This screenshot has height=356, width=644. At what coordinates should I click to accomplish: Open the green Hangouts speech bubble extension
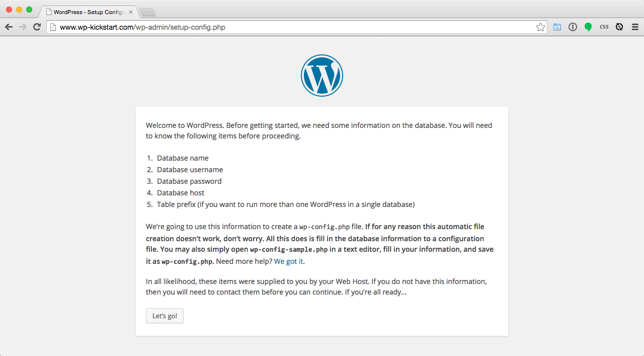pos(588,27)
